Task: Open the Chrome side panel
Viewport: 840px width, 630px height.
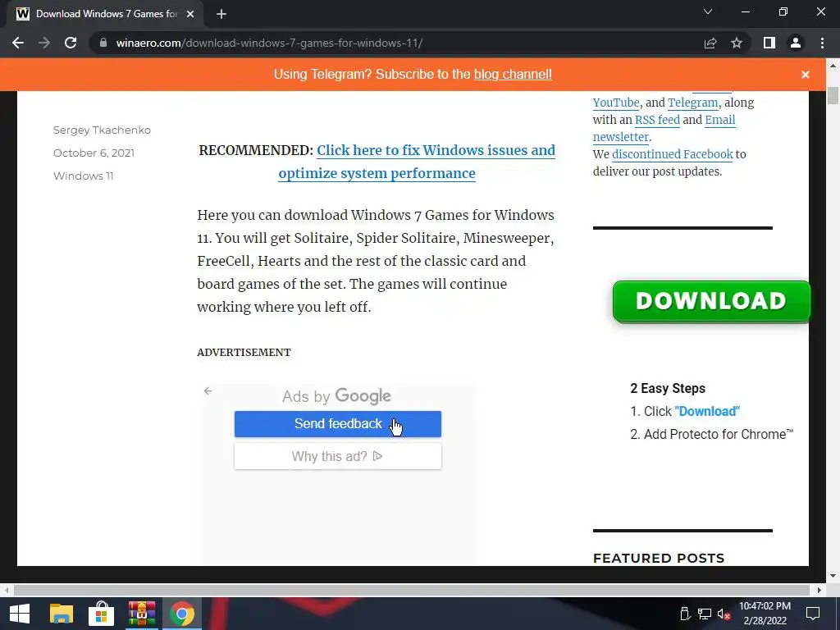Action: coord(769,43)
